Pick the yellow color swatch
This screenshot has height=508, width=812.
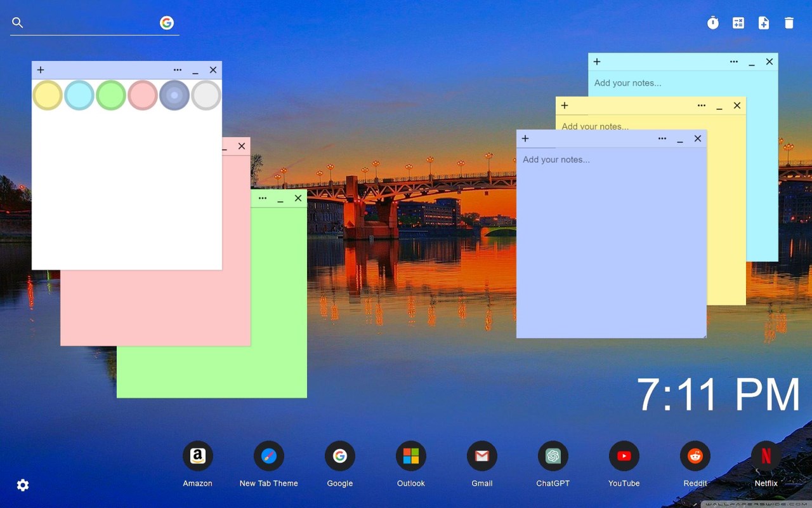48,95
